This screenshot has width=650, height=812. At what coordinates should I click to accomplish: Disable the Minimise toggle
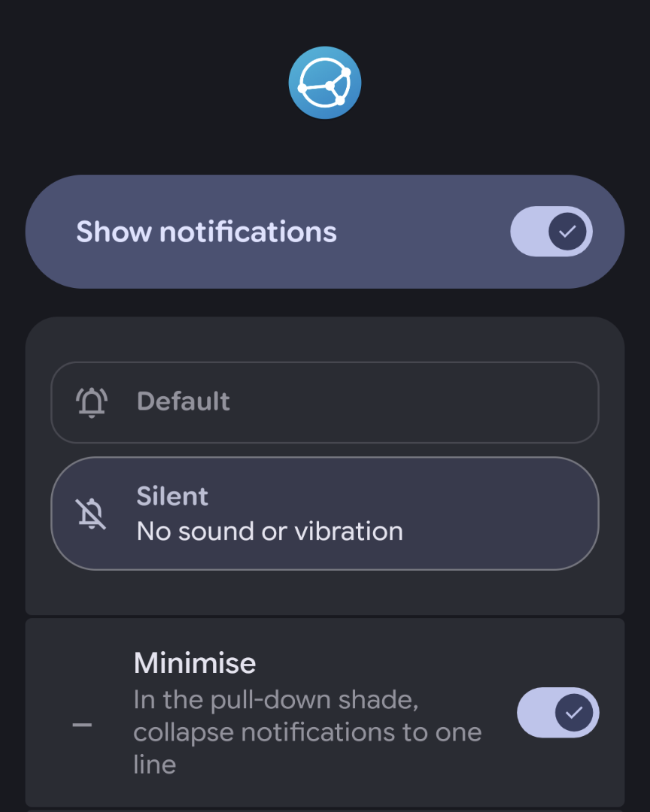coord(557,712)
